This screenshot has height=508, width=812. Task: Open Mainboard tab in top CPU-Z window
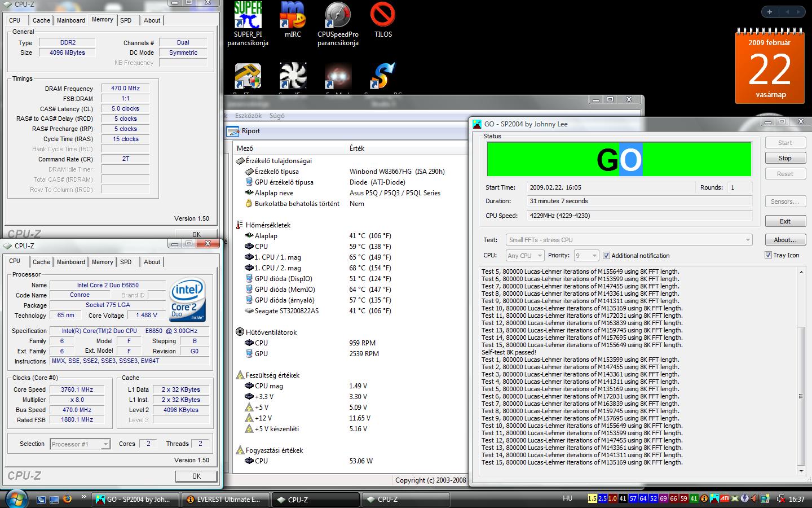71,20
